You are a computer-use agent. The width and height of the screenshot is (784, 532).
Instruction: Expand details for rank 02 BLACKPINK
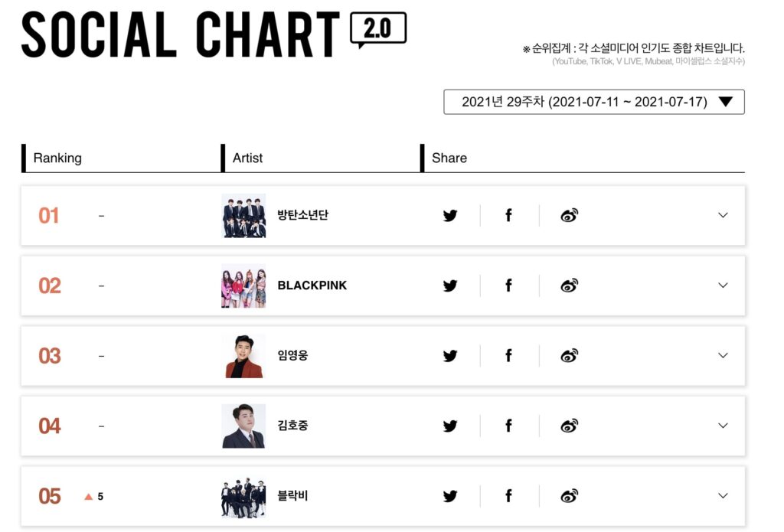tap(723, 285)
